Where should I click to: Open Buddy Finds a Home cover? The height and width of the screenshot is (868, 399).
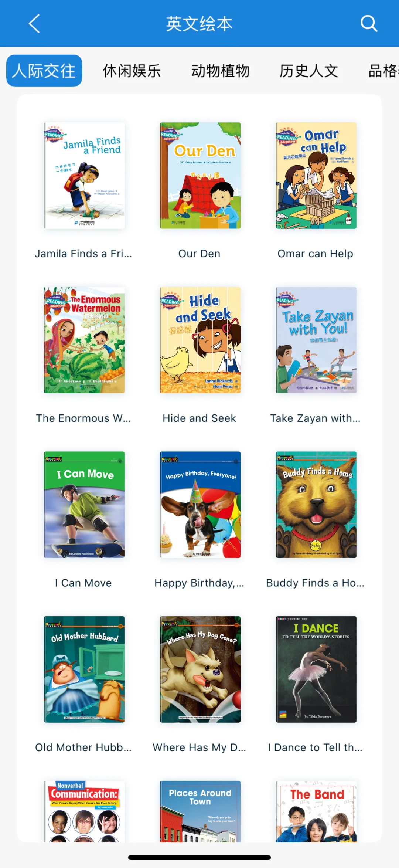[x=316, y=505]
